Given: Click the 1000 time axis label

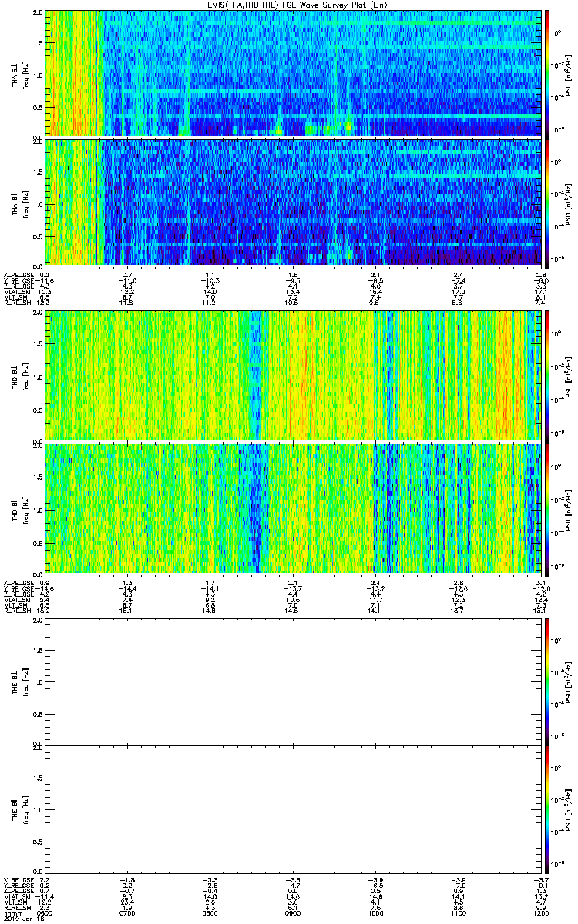Looking at the screenshot, I should [375, 912].
